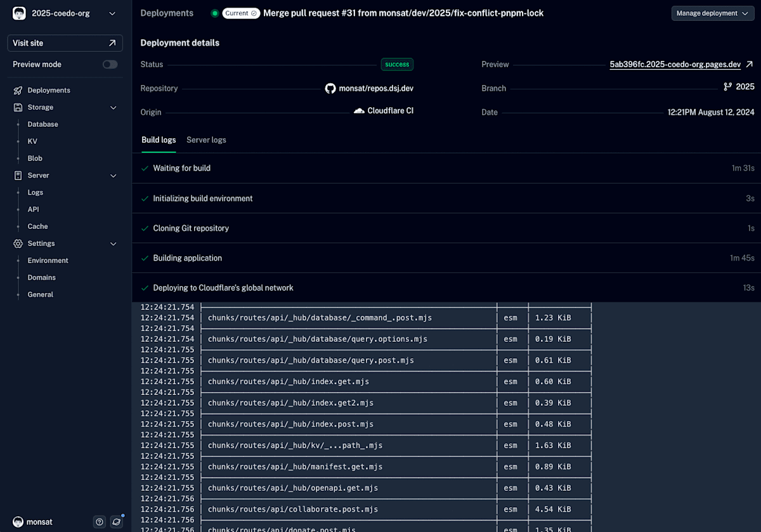Open the KV storage page
761x532 pixels.
click(x=32, y=141)
